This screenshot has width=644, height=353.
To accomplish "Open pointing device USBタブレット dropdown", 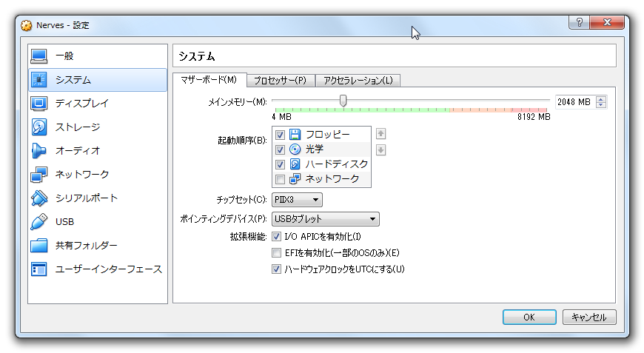I will tap(325, 219).
